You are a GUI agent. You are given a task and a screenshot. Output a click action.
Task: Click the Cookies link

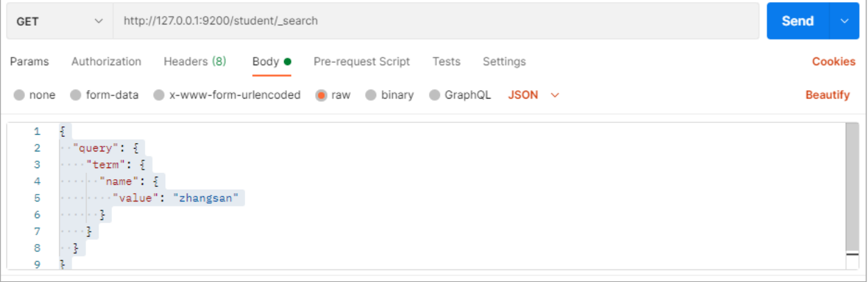[x=833, y=62]
